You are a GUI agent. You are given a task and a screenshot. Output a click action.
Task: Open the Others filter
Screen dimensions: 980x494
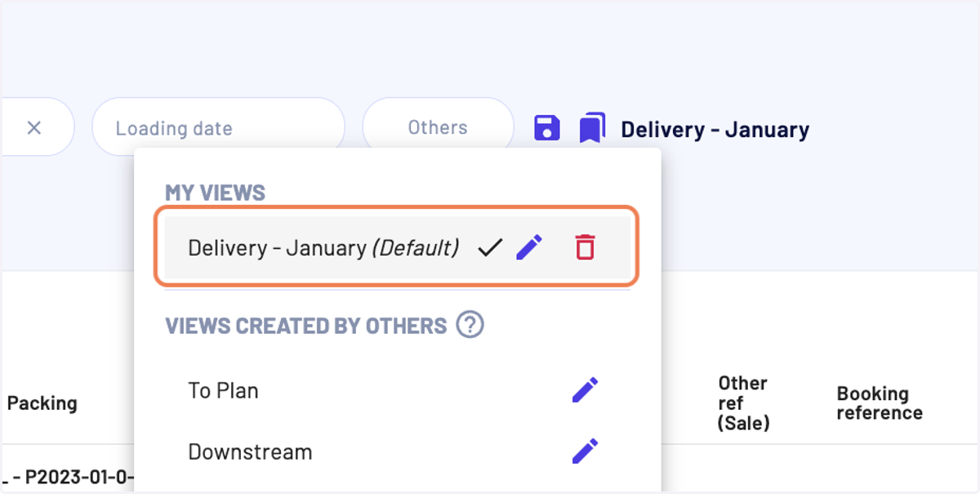tap(438, 127)
